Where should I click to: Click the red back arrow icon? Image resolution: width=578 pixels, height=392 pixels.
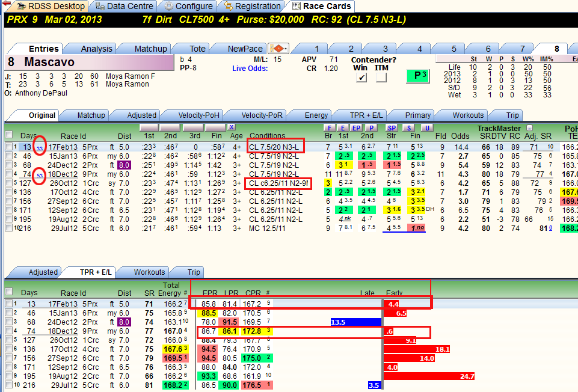(6, 4)
